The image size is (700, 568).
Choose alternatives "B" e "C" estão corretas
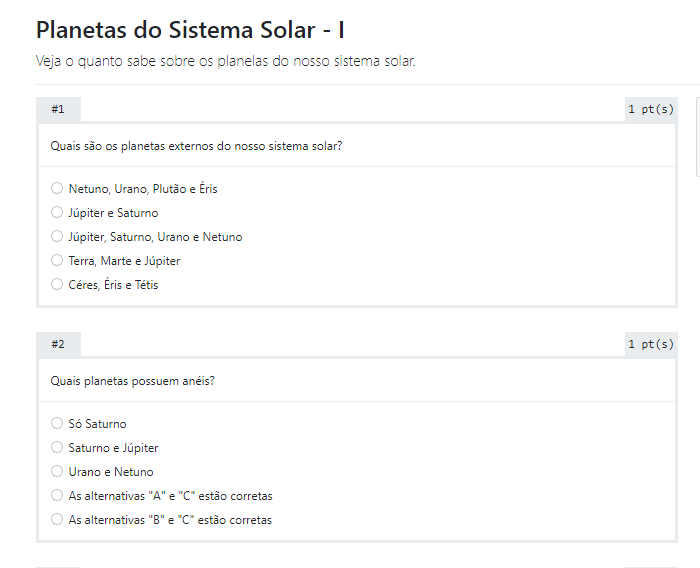pos(57,520)
